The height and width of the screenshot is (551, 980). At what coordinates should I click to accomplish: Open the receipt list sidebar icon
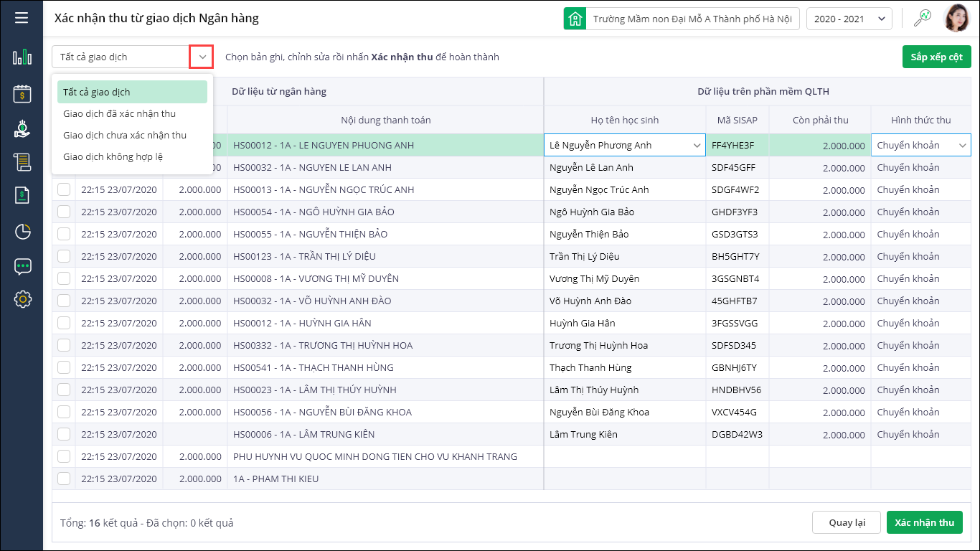tap(22, 162)
